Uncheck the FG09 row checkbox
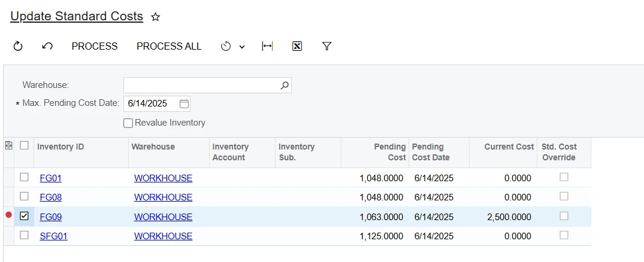 pyautogui.click(x=24, y=216)
